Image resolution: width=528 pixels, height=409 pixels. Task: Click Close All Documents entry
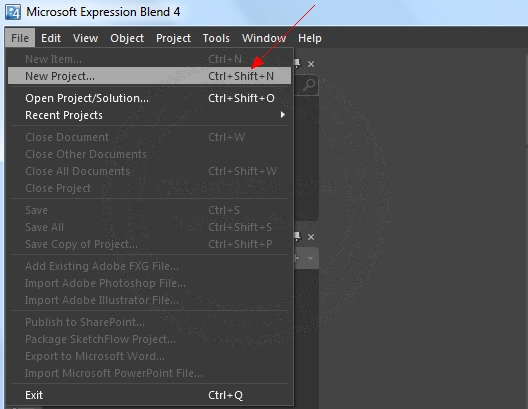[x=149, y=171]
